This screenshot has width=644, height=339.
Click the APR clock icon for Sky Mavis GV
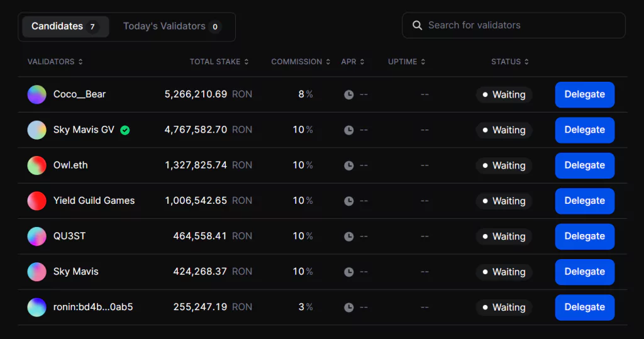348,130
